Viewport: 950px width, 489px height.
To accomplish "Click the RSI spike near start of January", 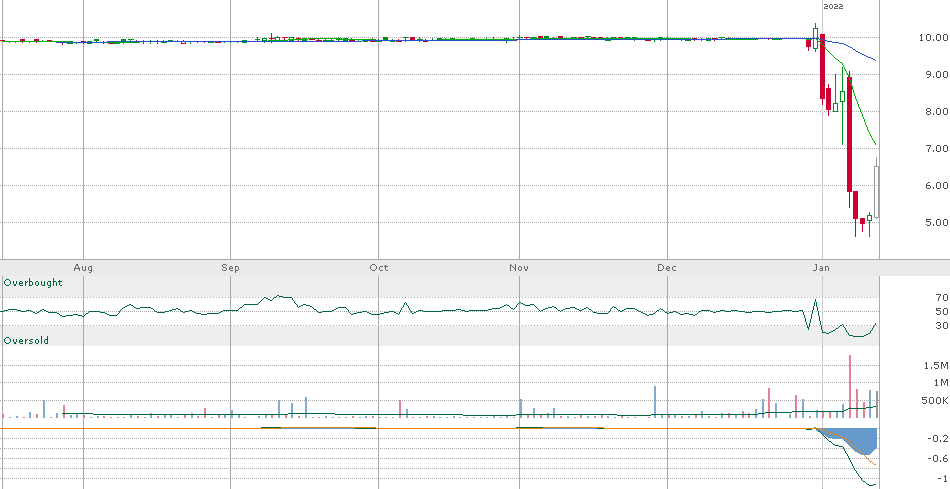I will point(815,301).
